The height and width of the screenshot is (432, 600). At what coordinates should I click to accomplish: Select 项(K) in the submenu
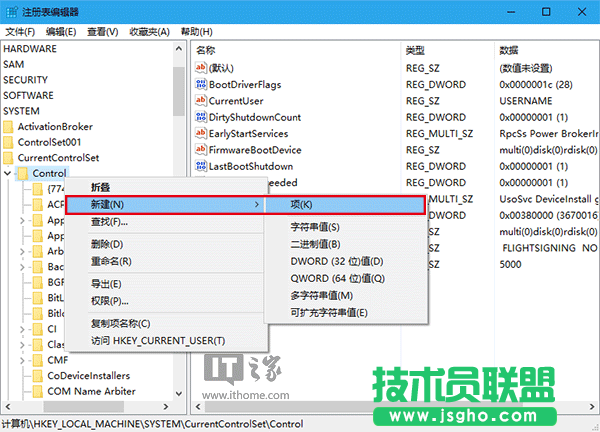(345, 205)
